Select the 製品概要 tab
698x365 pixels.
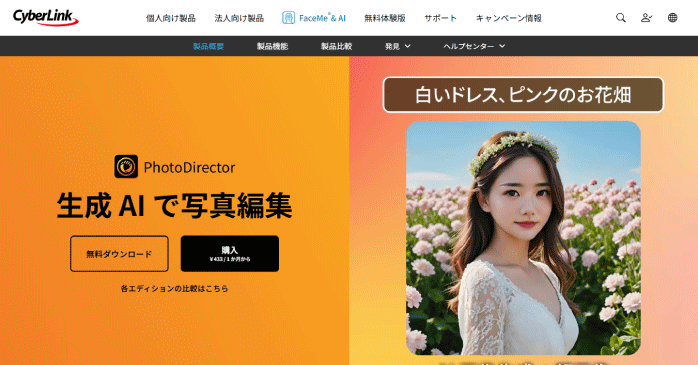(x=208, y=46)
